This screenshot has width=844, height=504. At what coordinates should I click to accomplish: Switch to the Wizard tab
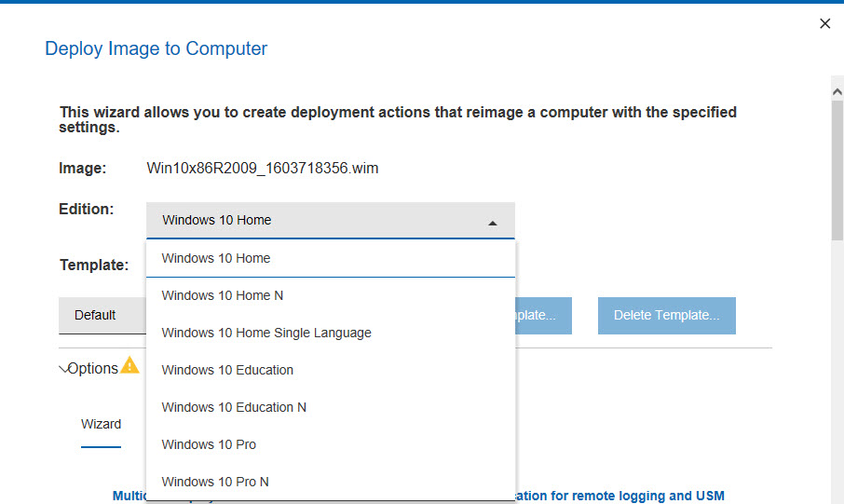[101, 425]
